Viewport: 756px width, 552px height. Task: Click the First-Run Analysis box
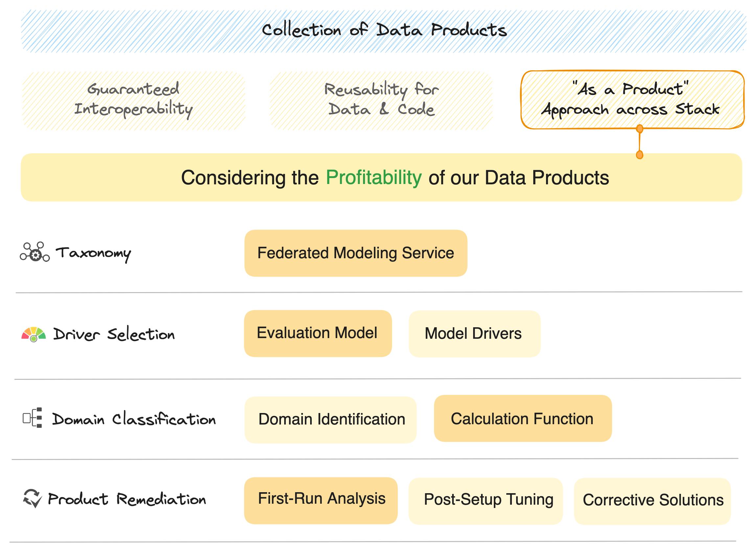(x=321, y=500)
